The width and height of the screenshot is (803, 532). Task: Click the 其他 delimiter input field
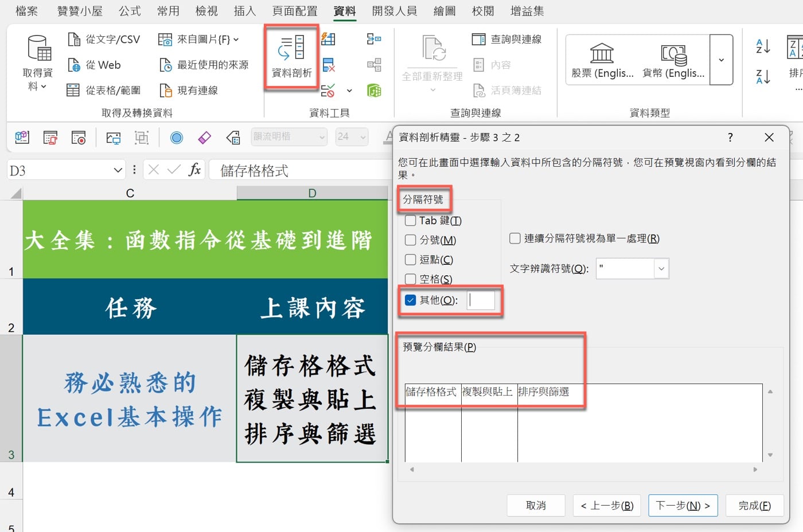pyautogui.click(x=481, y=300)
